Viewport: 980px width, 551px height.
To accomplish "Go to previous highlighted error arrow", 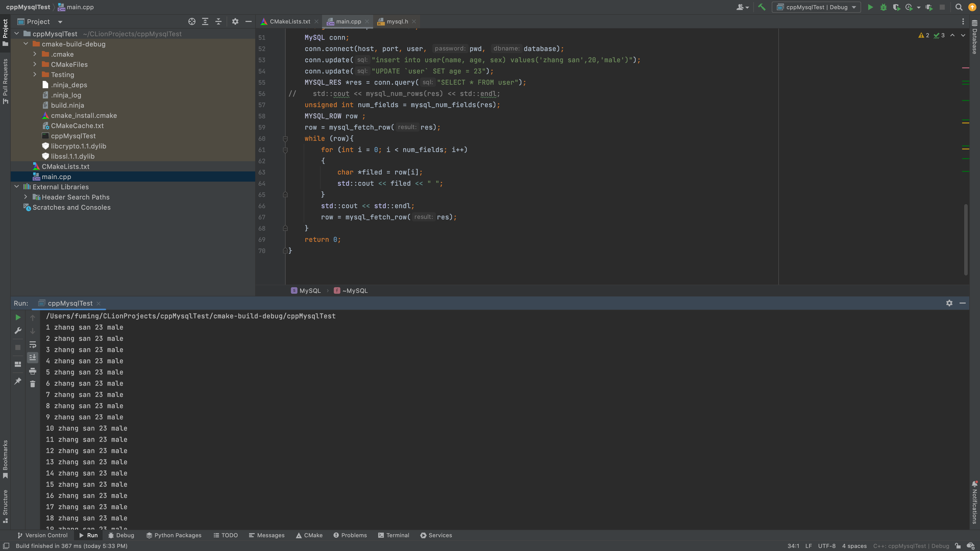I will click(x=952, y=35).
